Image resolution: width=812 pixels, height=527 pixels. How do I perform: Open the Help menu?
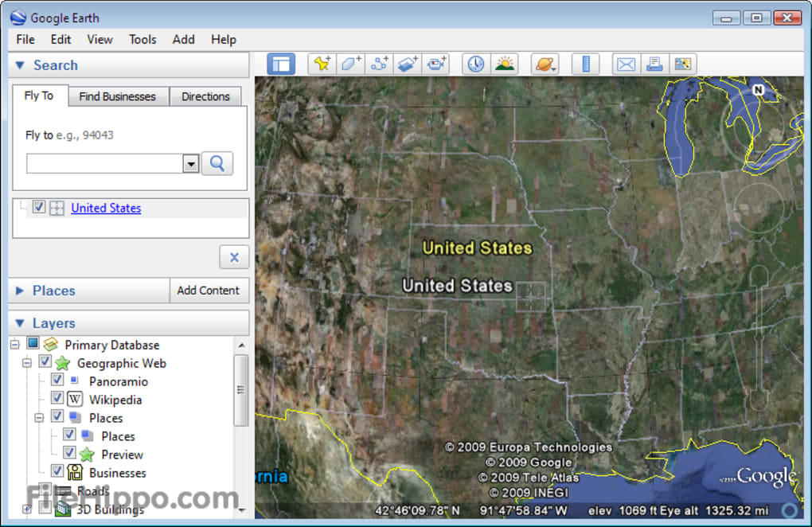pos(223,39)
